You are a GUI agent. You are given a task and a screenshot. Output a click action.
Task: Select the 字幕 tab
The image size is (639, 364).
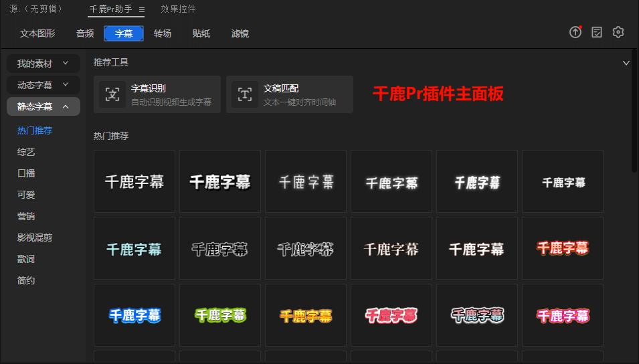point(124,33)
